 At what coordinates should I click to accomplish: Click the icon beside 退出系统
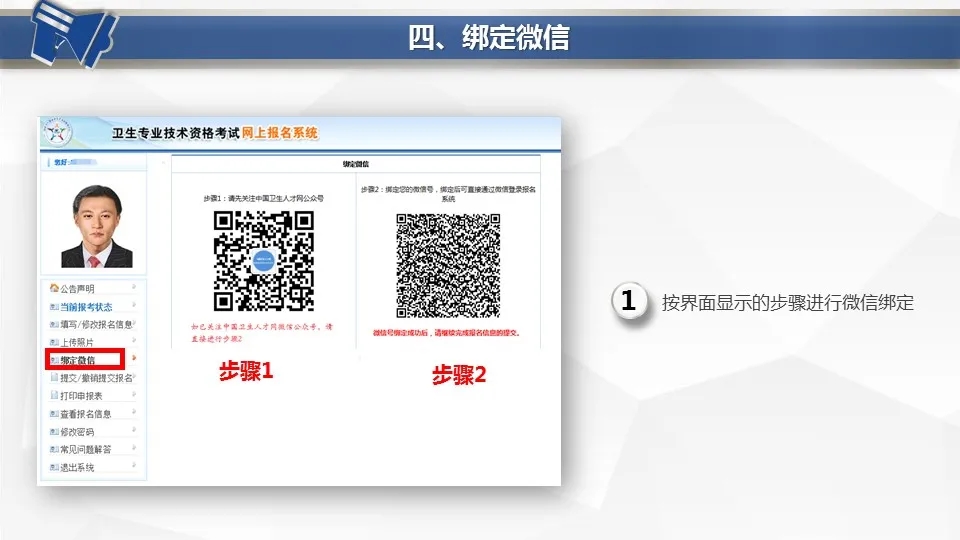54,467
